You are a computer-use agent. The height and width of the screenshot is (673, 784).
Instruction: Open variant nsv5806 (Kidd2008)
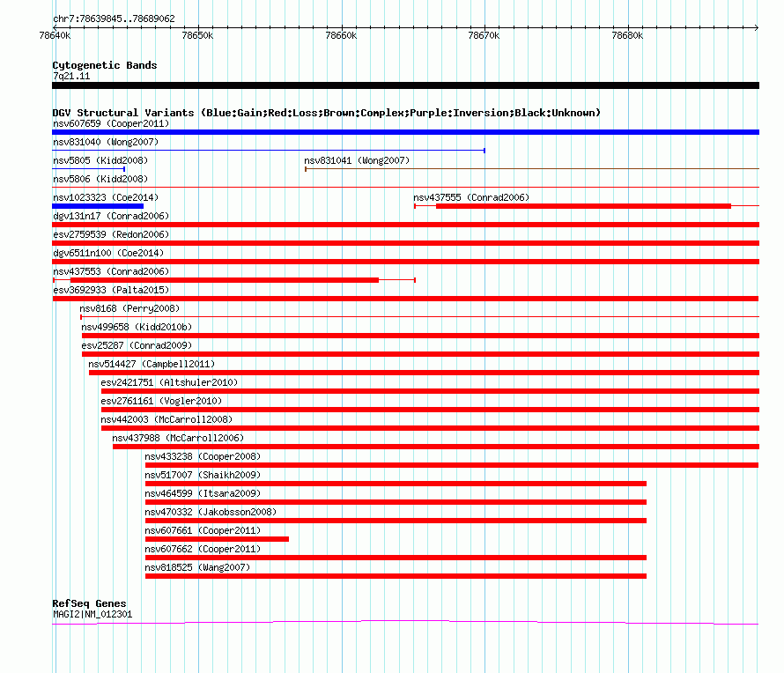coord(100,179)
